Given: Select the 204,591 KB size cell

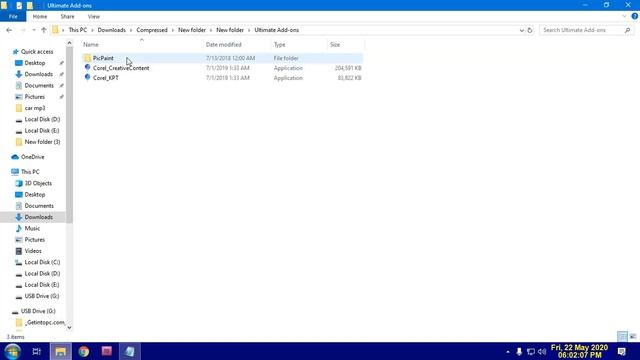Looking at the screenshot, I should tap(348, 68).
